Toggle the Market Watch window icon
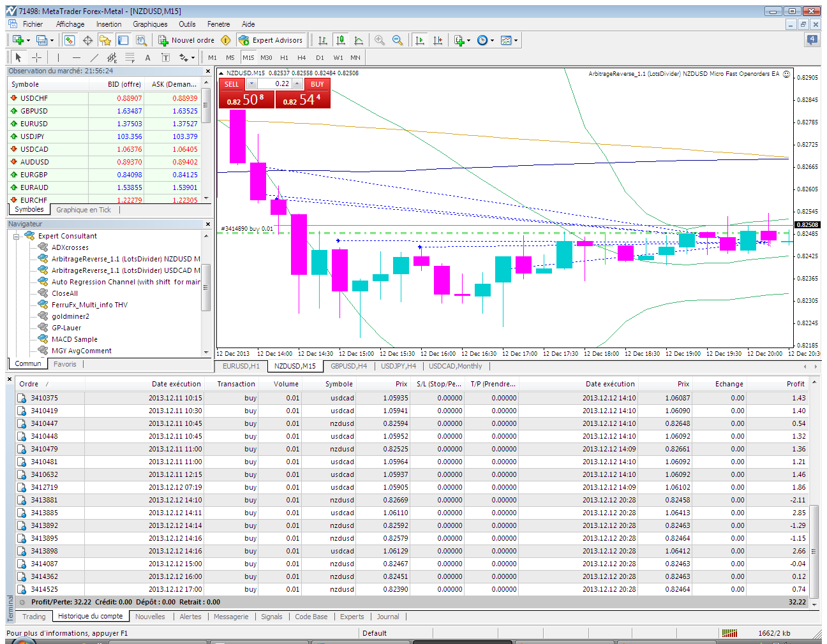This screenshot has width=827, height=644. pos(70,40)
